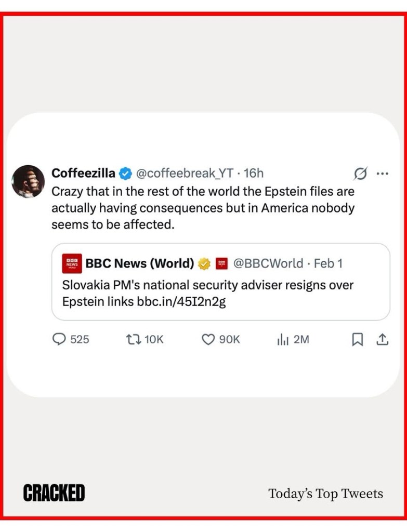Open the Coffeezilla display name link
Image resolution: width=407 pixels, height=532 pixels.
(x=83, y=174)
